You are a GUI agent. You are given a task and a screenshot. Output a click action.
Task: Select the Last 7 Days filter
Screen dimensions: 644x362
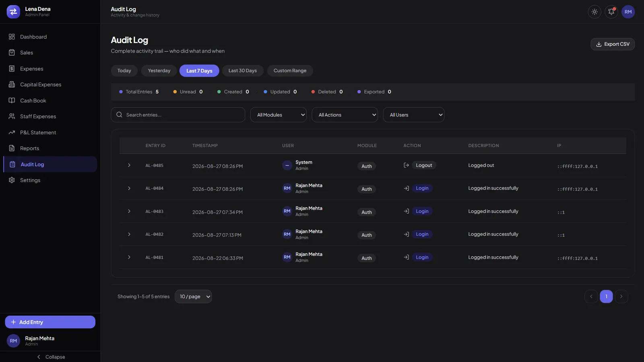pos(199,71)
